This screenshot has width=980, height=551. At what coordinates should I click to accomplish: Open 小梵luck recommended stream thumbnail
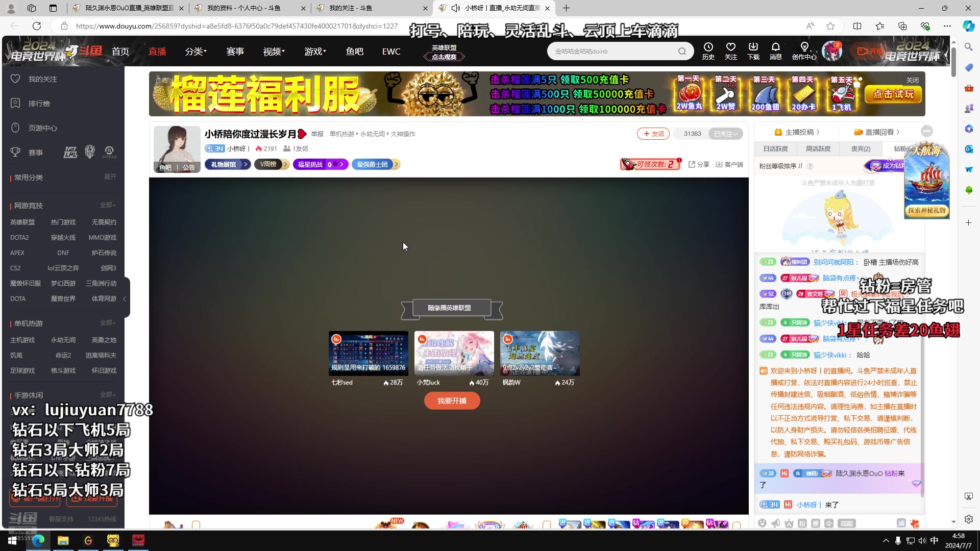pos(454,353)
